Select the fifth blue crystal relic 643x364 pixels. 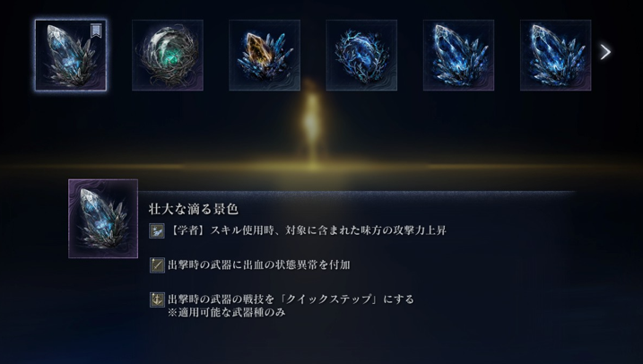pos(458,55)
